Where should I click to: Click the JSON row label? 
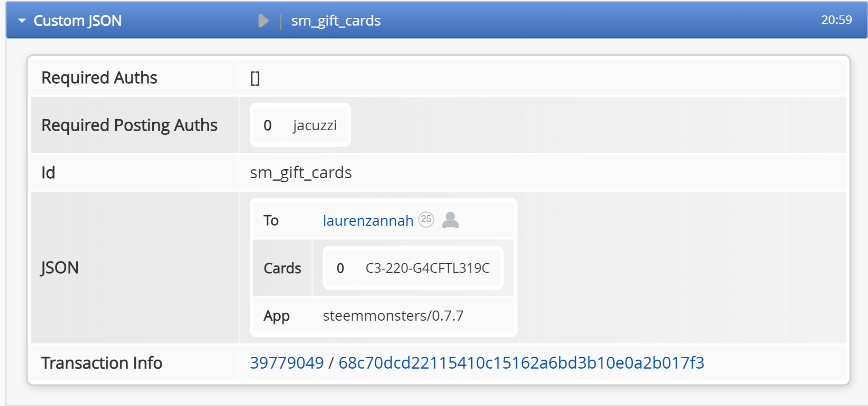click(x=60, y=268)
